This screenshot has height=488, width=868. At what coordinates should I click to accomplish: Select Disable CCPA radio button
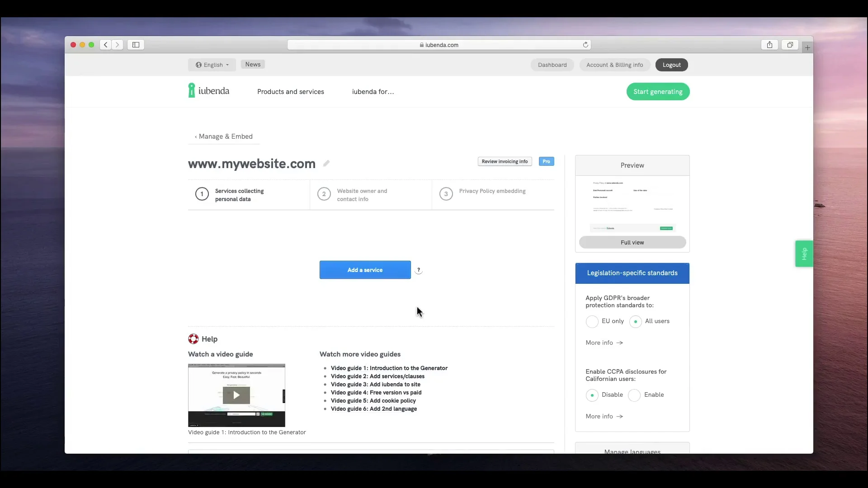coord(592,395)
